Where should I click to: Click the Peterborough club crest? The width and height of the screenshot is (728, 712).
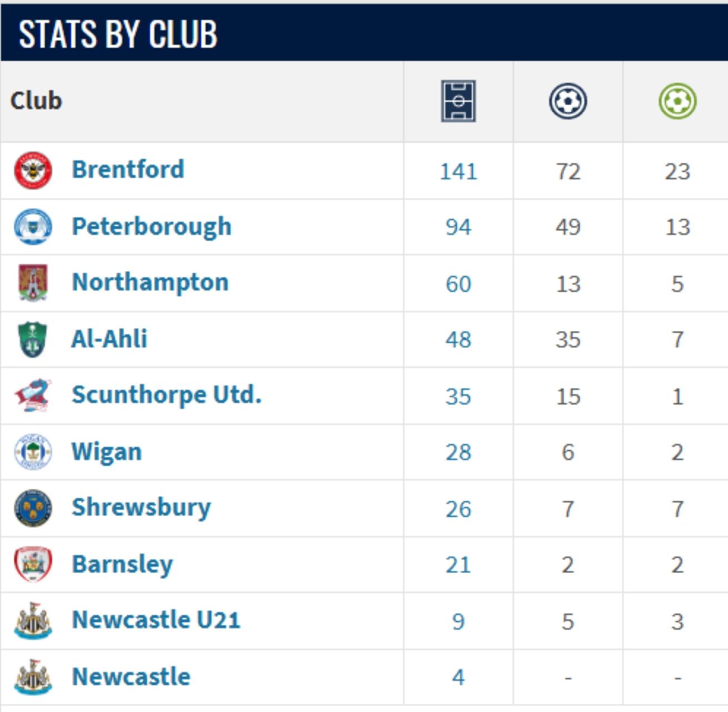point(33,226)
